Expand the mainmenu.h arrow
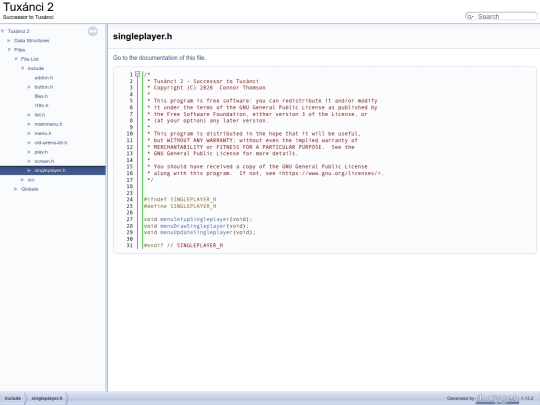Screen dimensions: 540x405 (29, 124)
